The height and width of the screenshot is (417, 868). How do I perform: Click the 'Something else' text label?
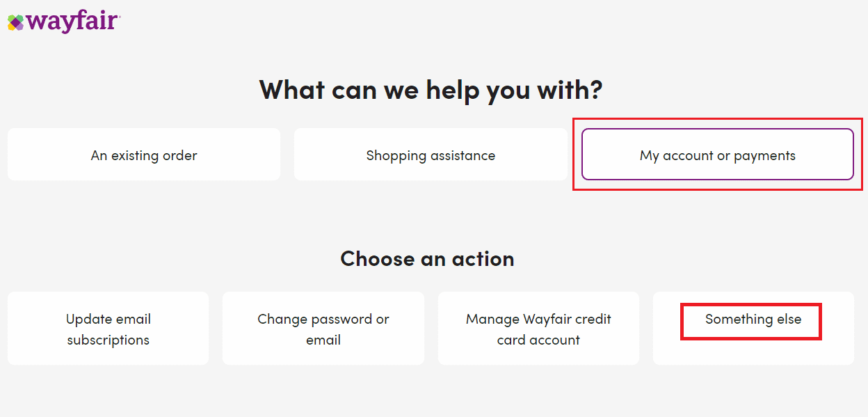tap(753, 320)
